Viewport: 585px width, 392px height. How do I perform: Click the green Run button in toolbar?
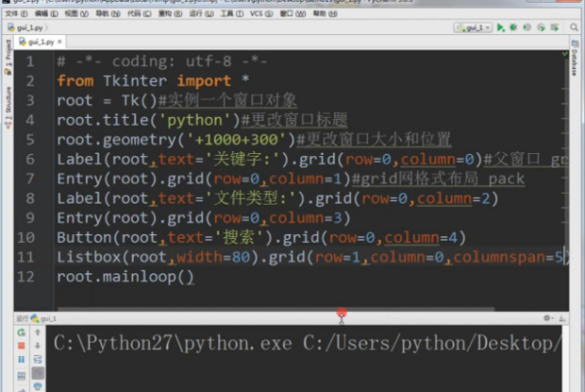click(500, 28)
